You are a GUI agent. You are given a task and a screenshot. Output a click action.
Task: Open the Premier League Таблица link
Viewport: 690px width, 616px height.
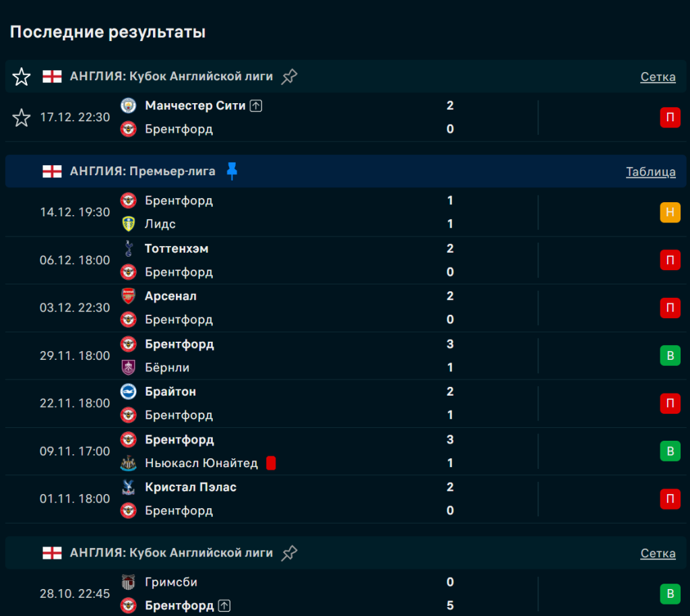tap(650, 172)
